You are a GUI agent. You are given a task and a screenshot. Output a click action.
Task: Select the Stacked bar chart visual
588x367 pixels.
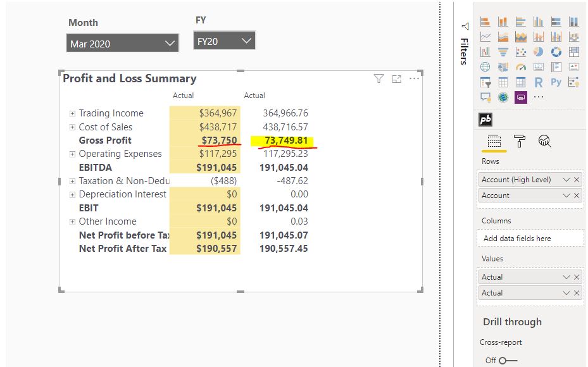tap(485, 22)
